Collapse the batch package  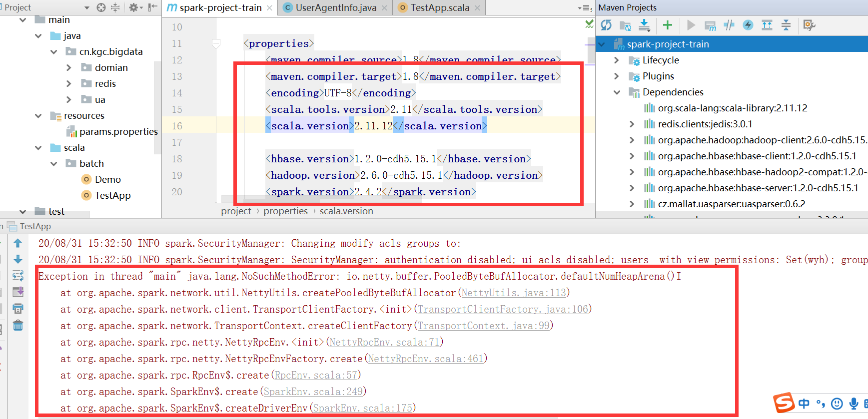(54, 164)
